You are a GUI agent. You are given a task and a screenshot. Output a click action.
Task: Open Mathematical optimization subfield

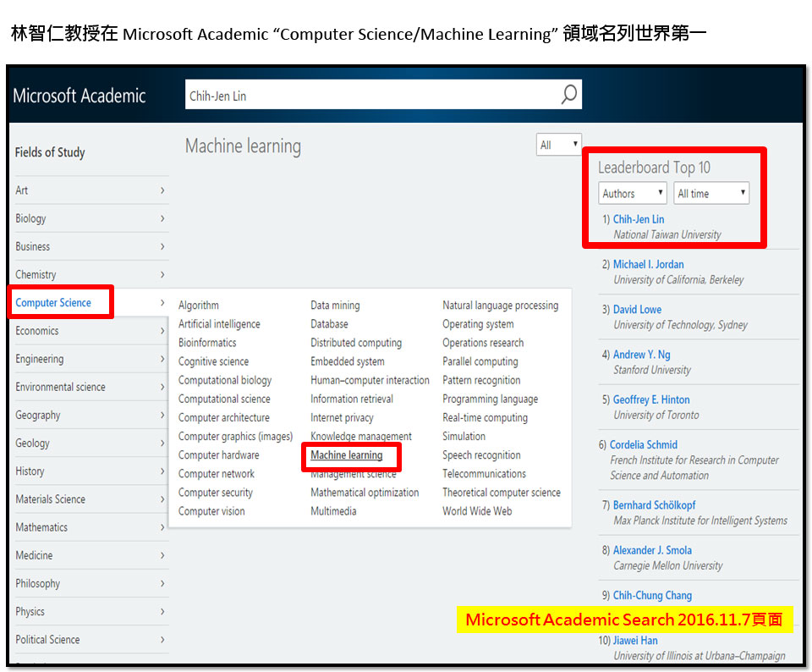(x=365, y=493)
